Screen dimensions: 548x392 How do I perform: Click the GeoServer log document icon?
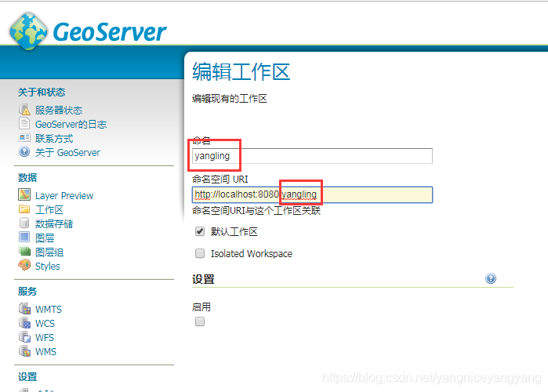click(x=24, y=123)
